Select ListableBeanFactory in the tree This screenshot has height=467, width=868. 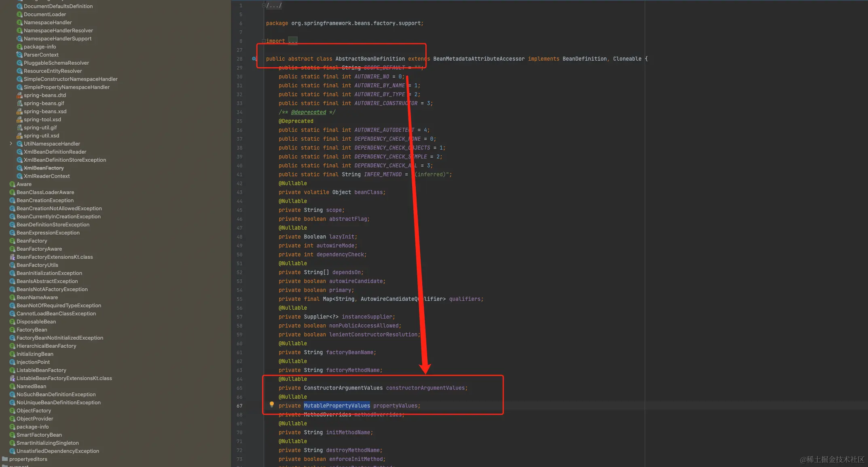tap(41, 370)
